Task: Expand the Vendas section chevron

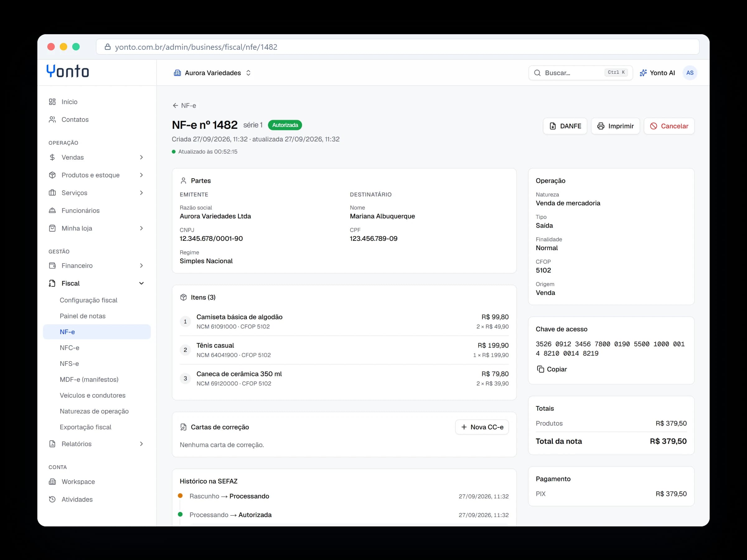Action: pyautogui.click(x=142, y=157)
